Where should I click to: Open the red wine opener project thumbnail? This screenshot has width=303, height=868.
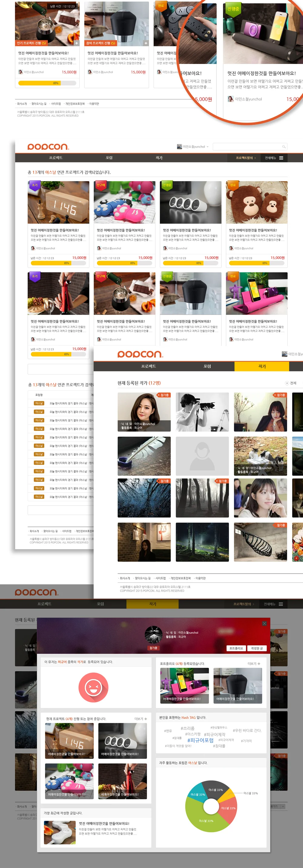pyautogui.click(x=58, y=293)
